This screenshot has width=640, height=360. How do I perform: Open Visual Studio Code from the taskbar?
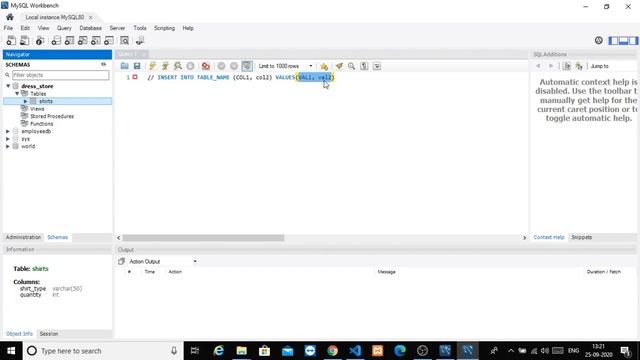355,351
